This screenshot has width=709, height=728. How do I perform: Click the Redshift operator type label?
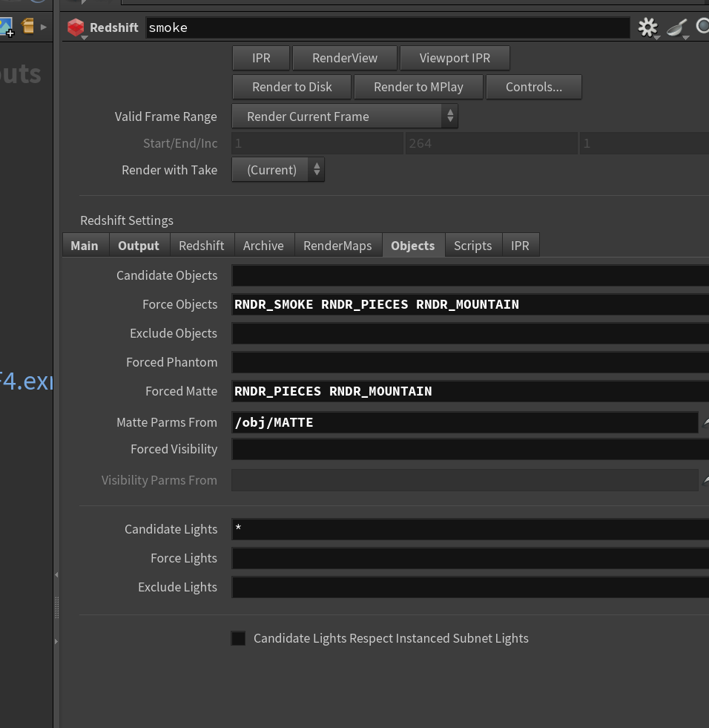[x=113, y=28]
